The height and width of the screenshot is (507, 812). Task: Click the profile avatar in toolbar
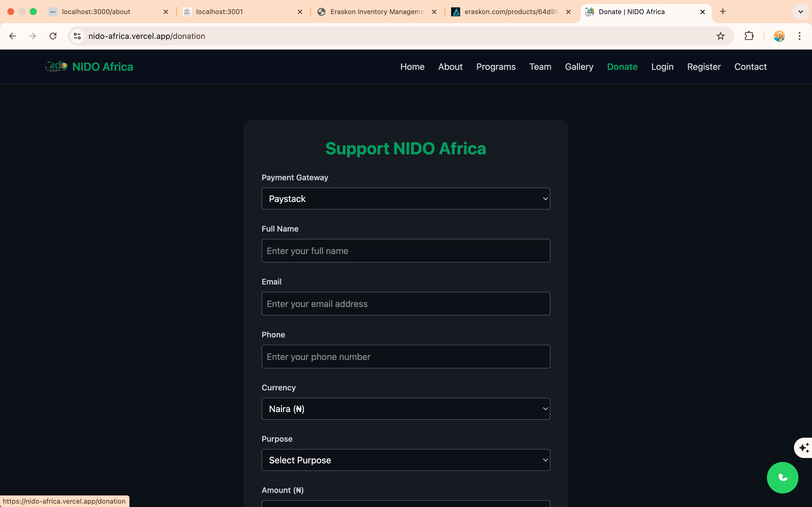[x=779, y=36]
